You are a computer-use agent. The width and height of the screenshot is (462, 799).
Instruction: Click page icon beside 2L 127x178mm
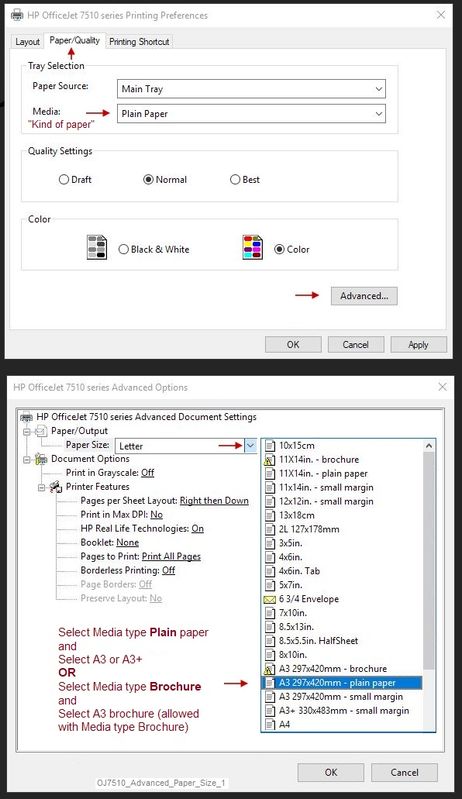270,529
